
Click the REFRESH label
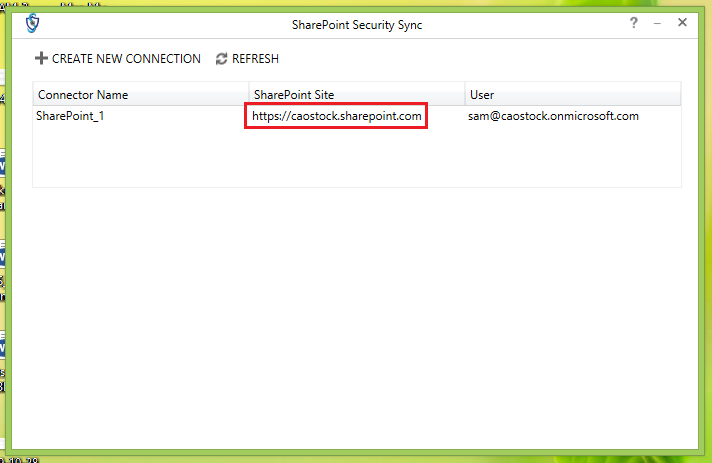[255, 59]
